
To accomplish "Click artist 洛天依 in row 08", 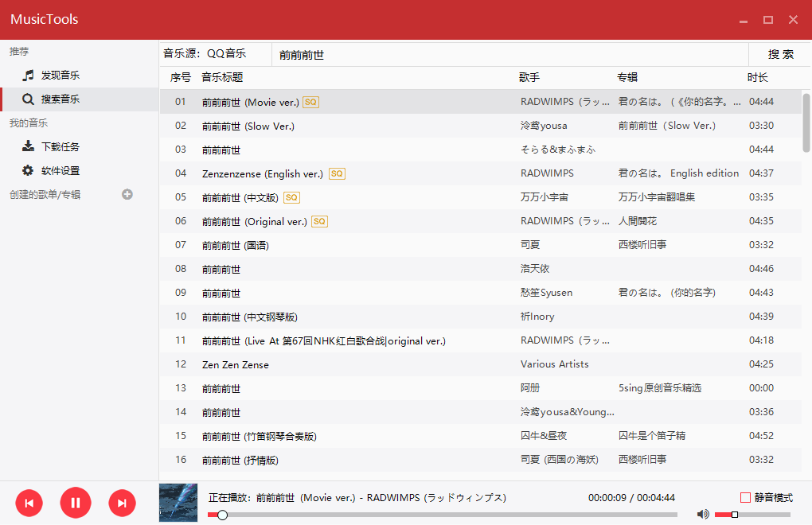I will point(535,269).
